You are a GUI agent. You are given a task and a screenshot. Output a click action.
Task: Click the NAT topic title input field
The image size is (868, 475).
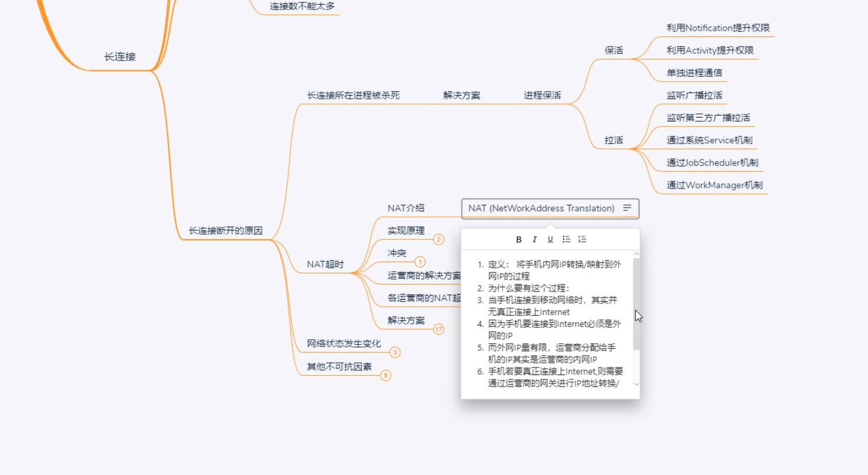click(x=538, y=208)
